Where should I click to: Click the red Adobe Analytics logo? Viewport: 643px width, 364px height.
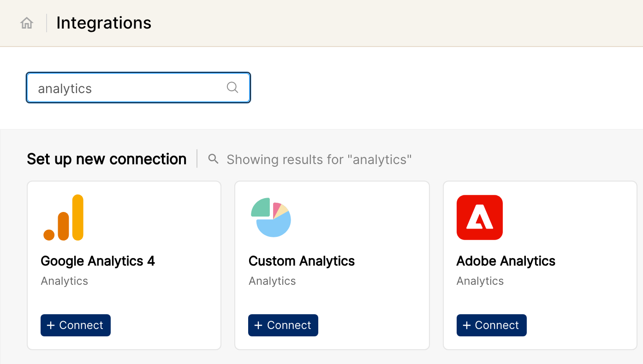pyautogui.click(x=480, y=217)
